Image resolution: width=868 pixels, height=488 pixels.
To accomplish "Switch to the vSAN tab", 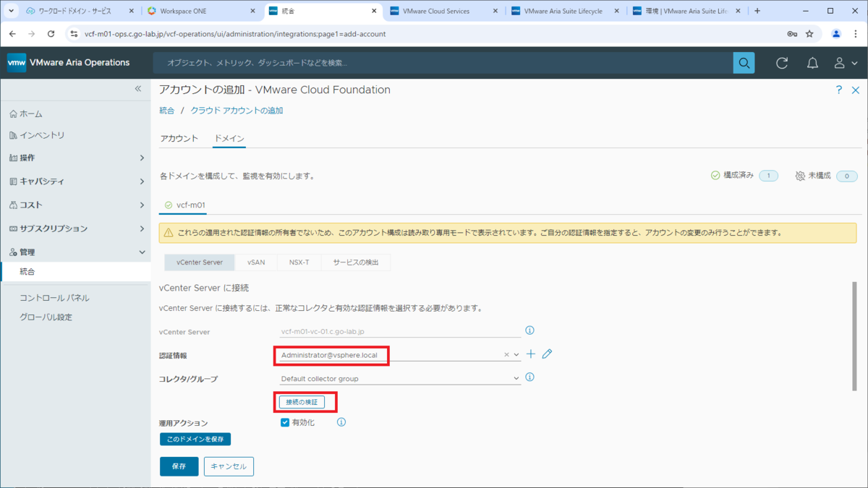I will [x=256, y=262].
